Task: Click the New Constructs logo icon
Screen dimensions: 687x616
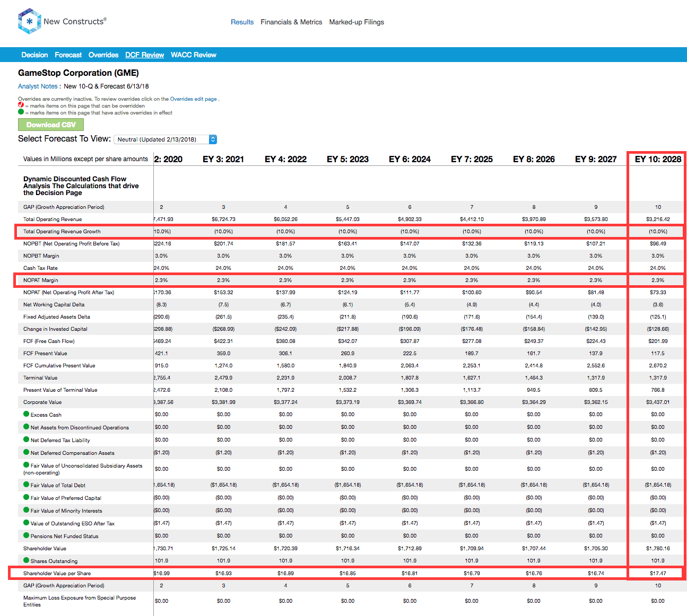Action: (29, 21)
